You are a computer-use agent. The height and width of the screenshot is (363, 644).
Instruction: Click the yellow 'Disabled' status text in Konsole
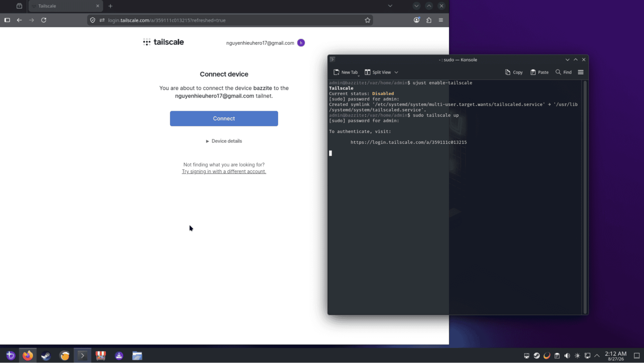tap(383, 93)
